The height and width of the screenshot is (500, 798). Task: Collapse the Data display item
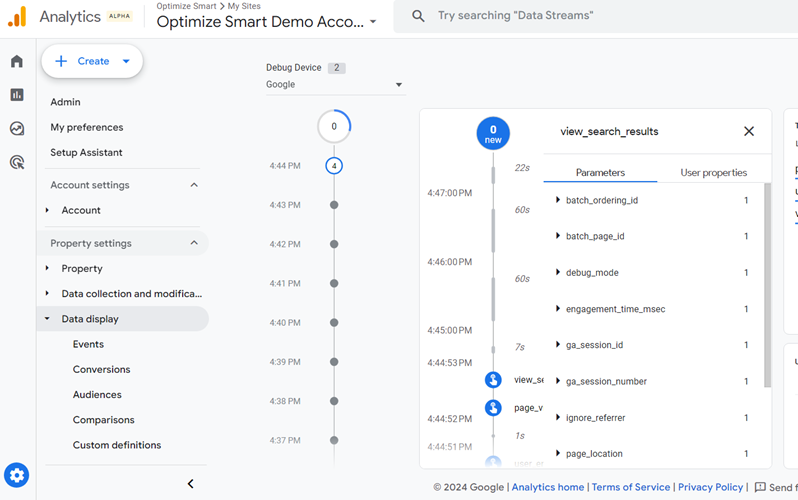coord(47,319)
